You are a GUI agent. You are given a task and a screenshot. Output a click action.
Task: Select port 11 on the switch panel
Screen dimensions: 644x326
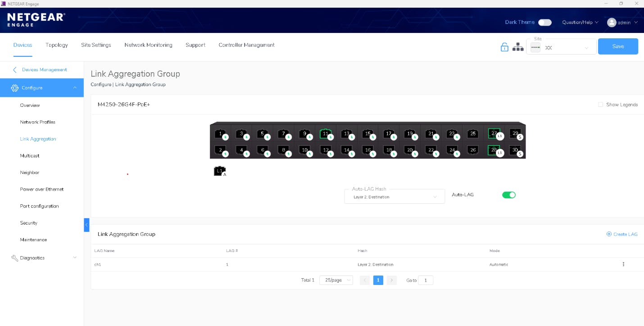(x=325, y=134)
